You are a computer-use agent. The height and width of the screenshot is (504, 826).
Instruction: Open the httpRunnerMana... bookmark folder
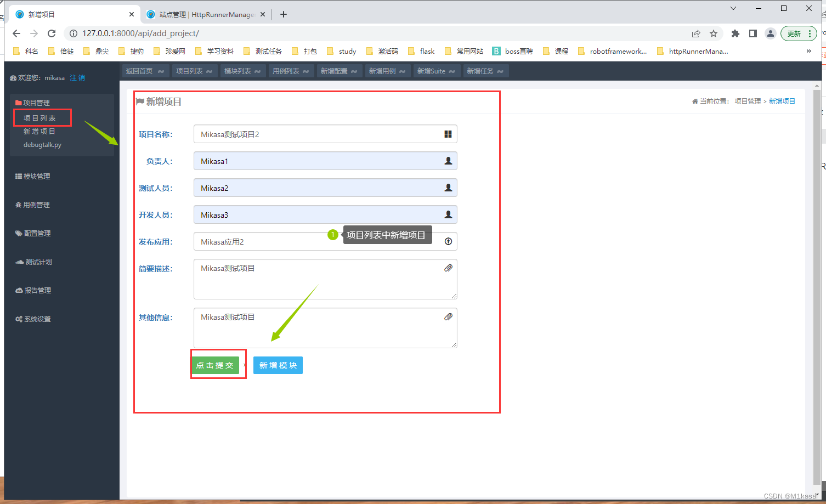point(693,51)
